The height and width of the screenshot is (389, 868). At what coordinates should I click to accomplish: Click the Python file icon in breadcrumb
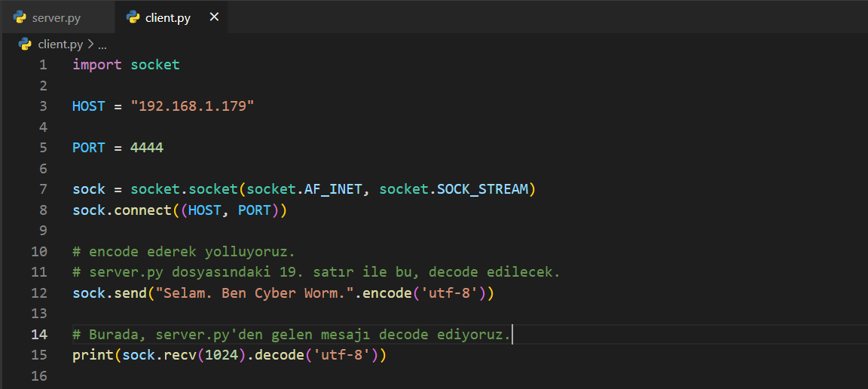pyautogui.click(x=25, y=44)
